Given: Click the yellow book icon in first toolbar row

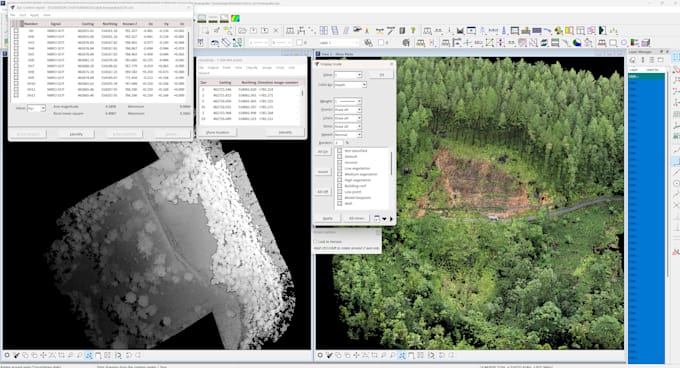Looking at the screenshot, I should (569, 30).
